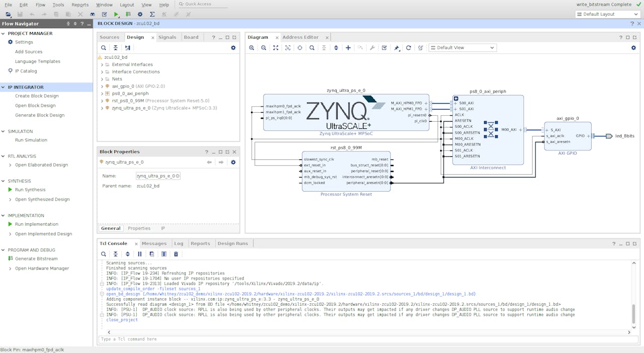Expand Open Hardware Manager item

tap(11, 269)
